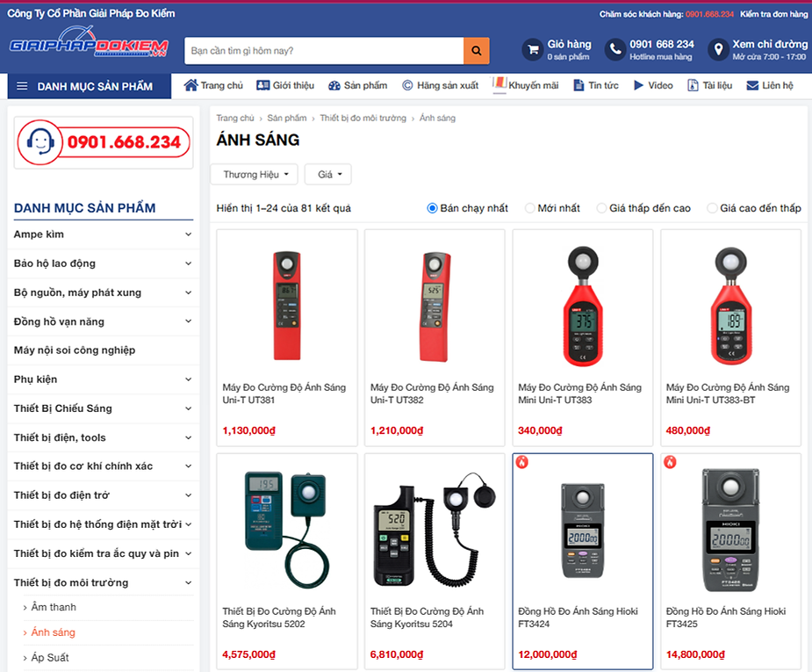Screen dimensions: 812x672
Task: Click the hotline phone icon in header
Action: (615, 50)
